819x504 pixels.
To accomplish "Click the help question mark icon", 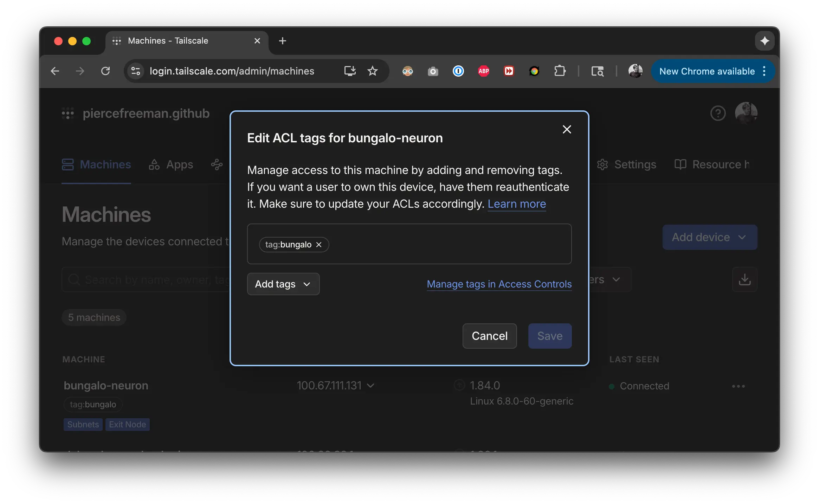I will 718,113.
